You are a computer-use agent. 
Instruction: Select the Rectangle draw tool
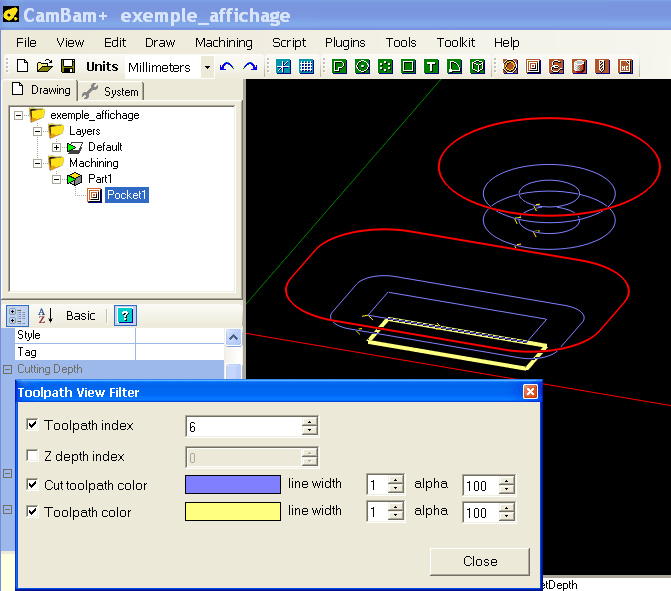(408, 66)
